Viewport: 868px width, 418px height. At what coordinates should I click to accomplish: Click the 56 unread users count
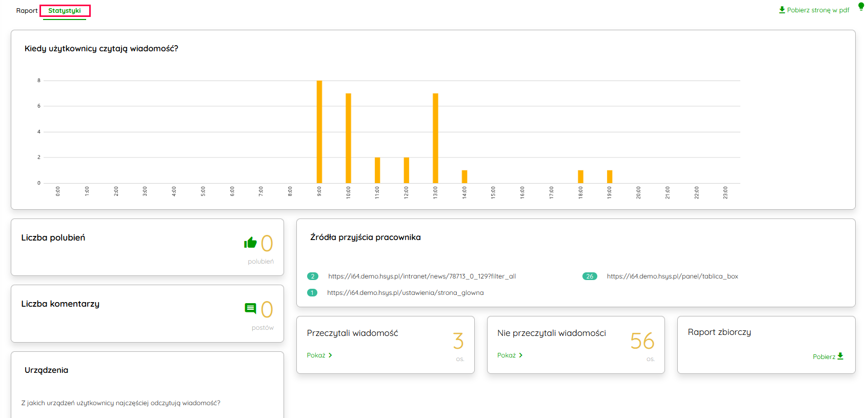[642, 341]
